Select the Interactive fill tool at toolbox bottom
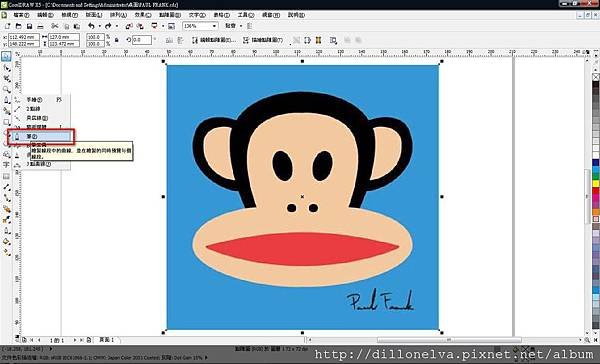Image resolution: width=600 pixels, height=364 pixels. pyautogui.click(x=6, y=252)
